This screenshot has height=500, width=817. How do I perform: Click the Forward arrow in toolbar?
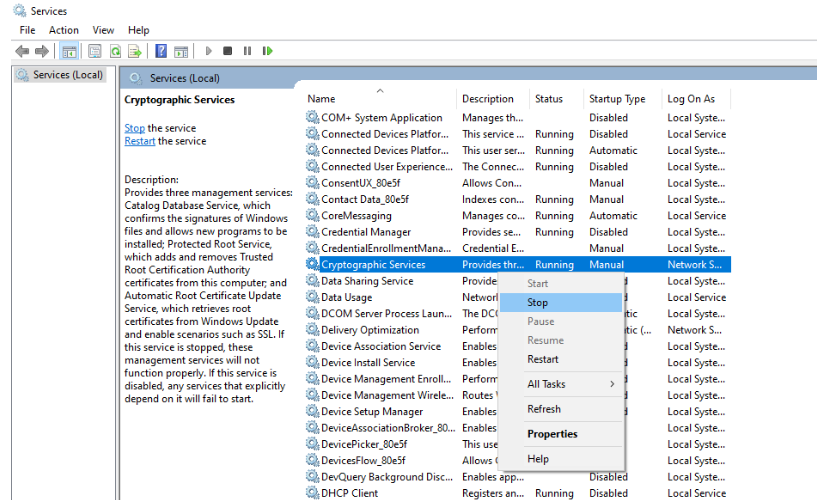pos(42,51)
